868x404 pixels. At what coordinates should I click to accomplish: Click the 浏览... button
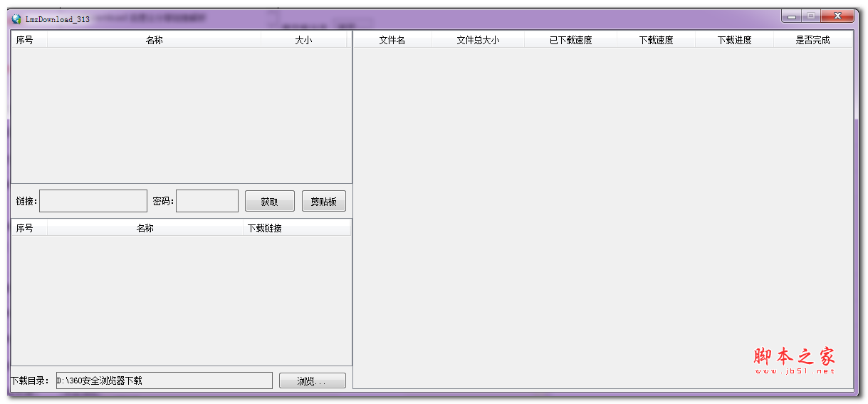click(x=313, y=381)
